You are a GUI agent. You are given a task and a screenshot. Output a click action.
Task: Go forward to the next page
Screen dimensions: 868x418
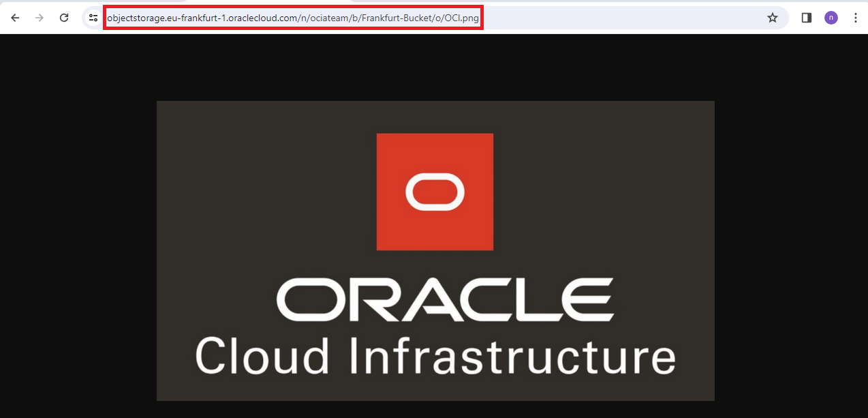40,18
